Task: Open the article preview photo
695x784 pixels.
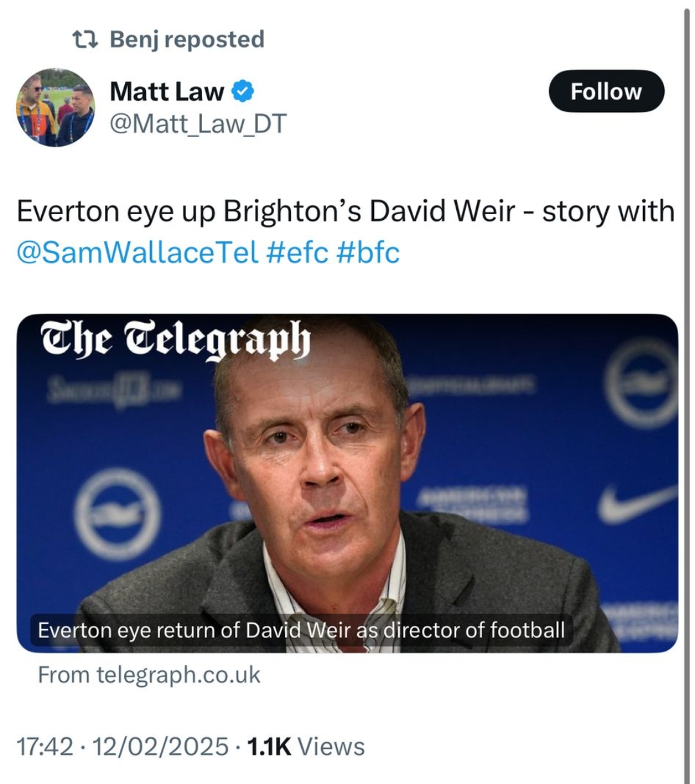Action: click(347, 482)
